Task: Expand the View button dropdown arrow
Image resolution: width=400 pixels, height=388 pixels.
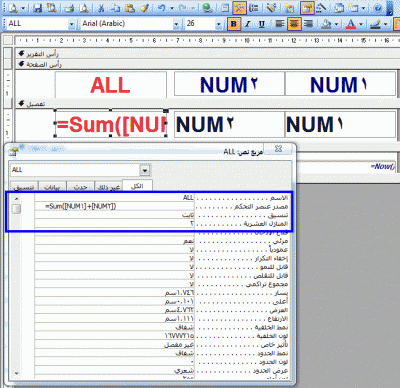Action: 23,8
